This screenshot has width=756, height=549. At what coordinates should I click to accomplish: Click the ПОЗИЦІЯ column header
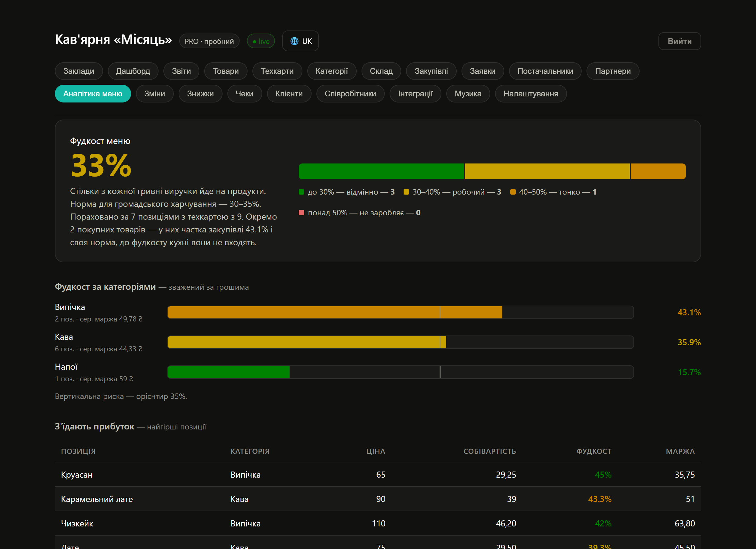(x=78, y=451)
